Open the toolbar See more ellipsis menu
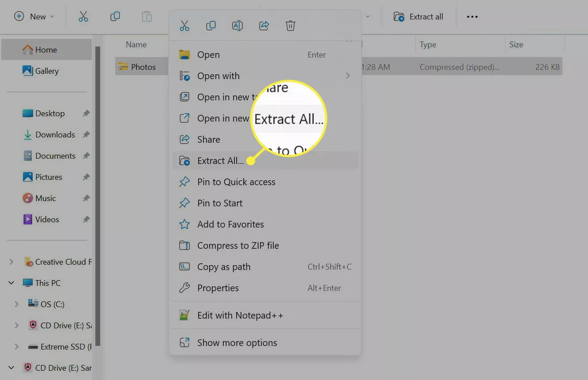The width and height of the screenshot is (588, 380). (x=472, y=17)
